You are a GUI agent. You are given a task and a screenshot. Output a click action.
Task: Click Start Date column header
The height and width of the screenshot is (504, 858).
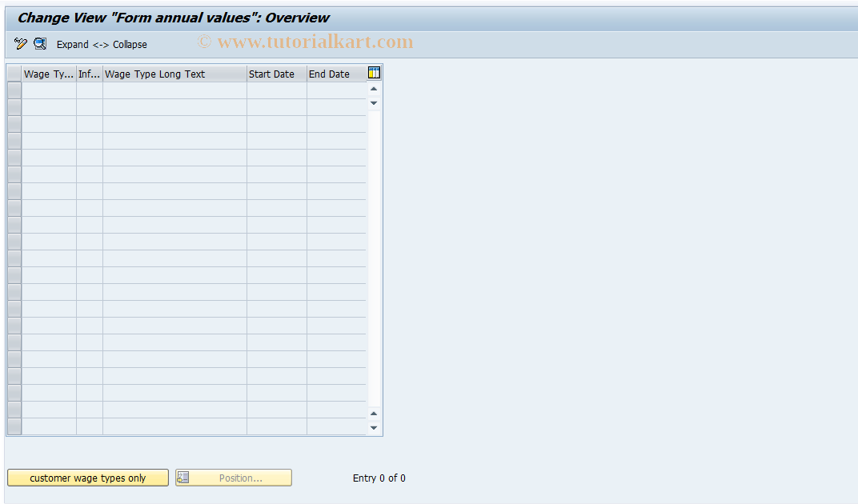click(276, 74)
